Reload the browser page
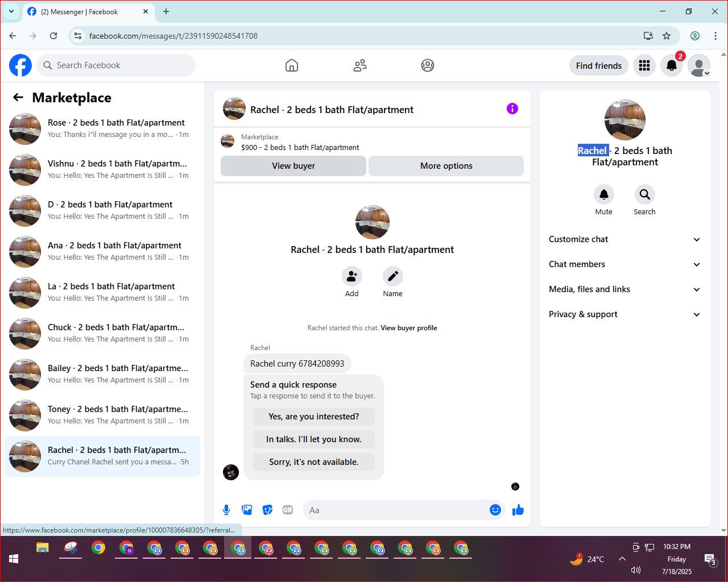This screenshot has height=582, width=728. pyautogui.click(x=53, y=36)
